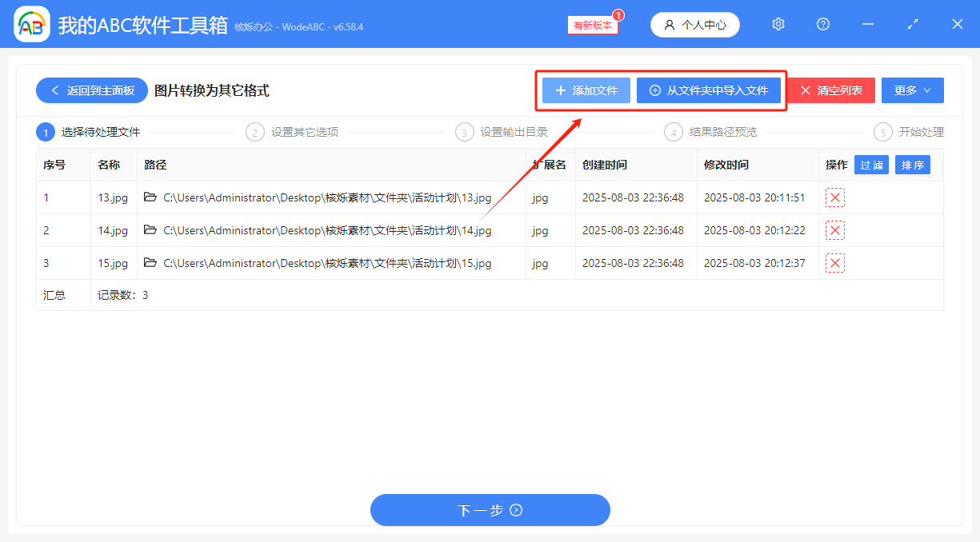Clear the list with 清空列表

click(831, 90)
